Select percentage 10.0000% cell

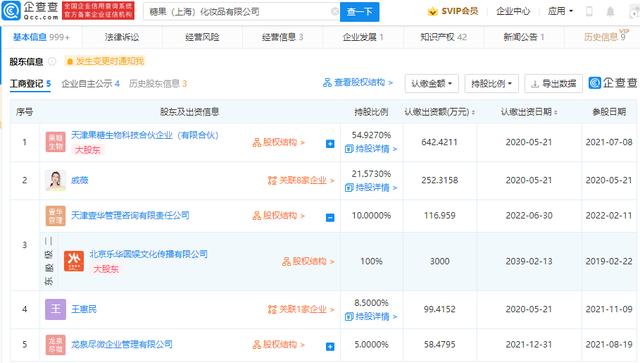coord(371,215)
